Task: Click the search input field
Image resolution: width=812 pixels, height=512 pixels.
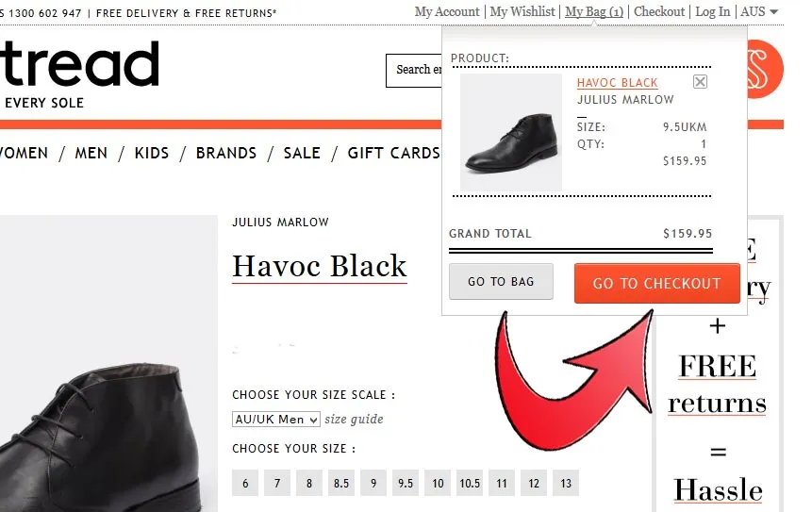Action: tap(414, 70)
